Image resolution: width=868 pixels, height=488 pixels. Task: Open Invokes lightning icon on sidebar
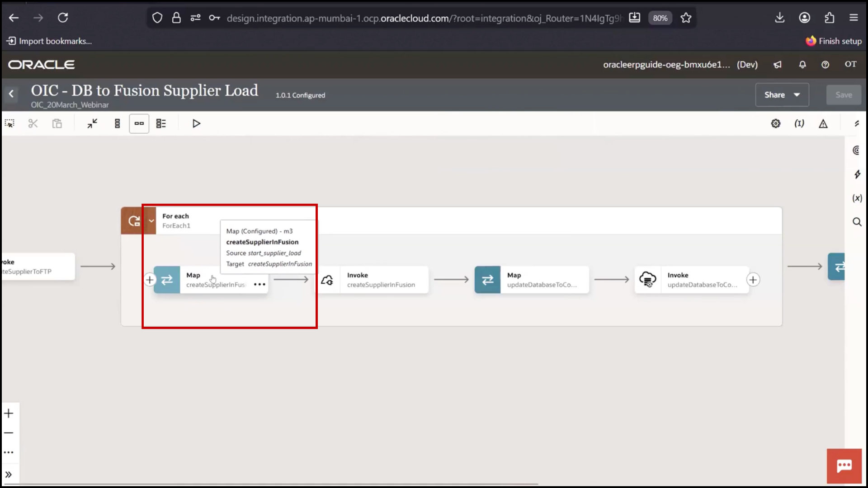(x=857, y=174)
